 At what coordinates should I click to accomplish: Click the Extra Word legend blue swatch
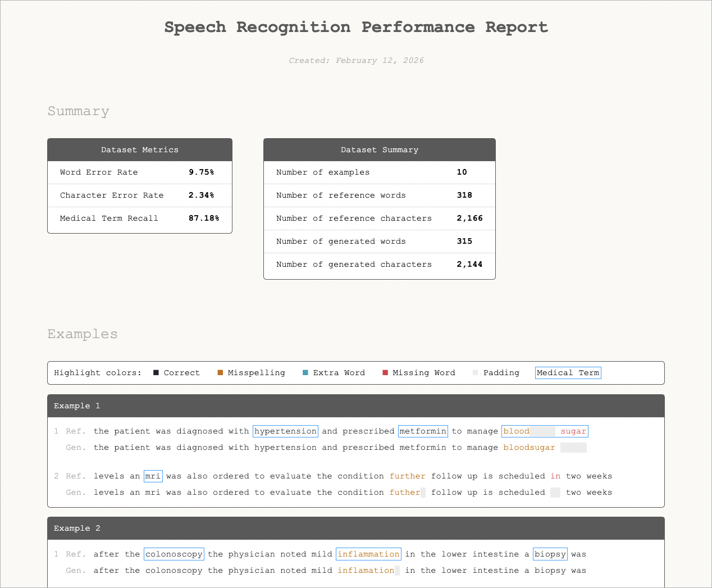305,373
